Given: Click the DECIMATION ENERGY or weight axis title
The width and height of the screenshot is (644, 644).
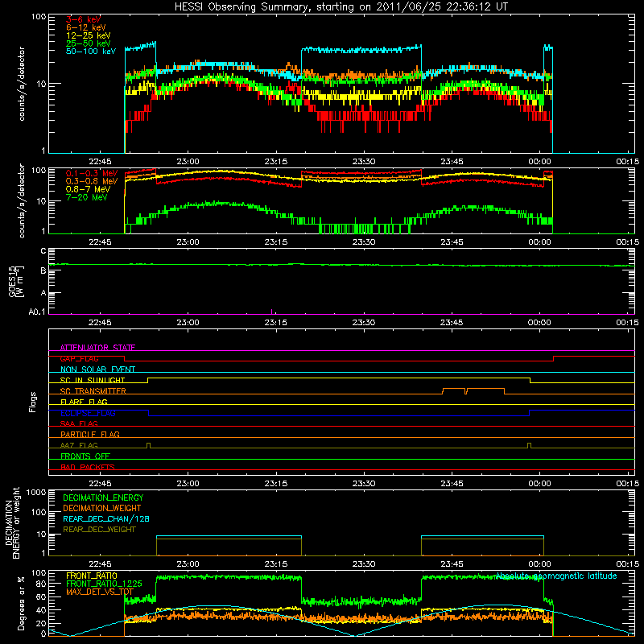Looking at the screenshot, I should pos(12,522).
